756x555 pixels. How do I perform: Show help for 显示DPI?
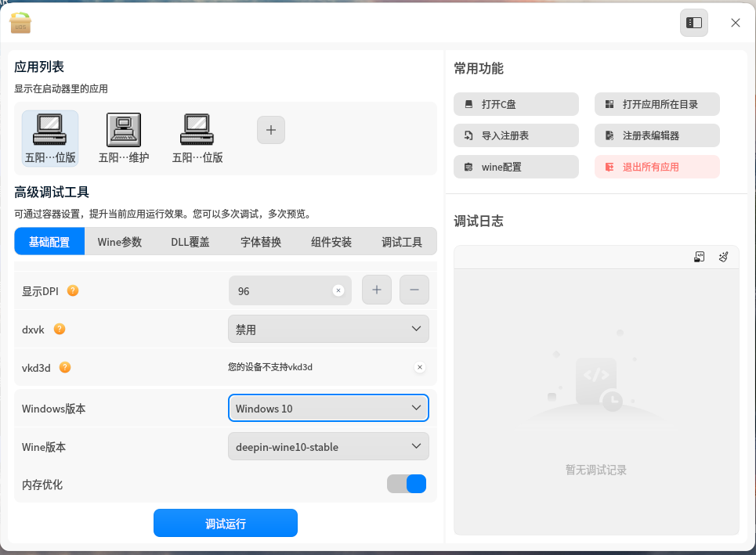click(73, 290)
